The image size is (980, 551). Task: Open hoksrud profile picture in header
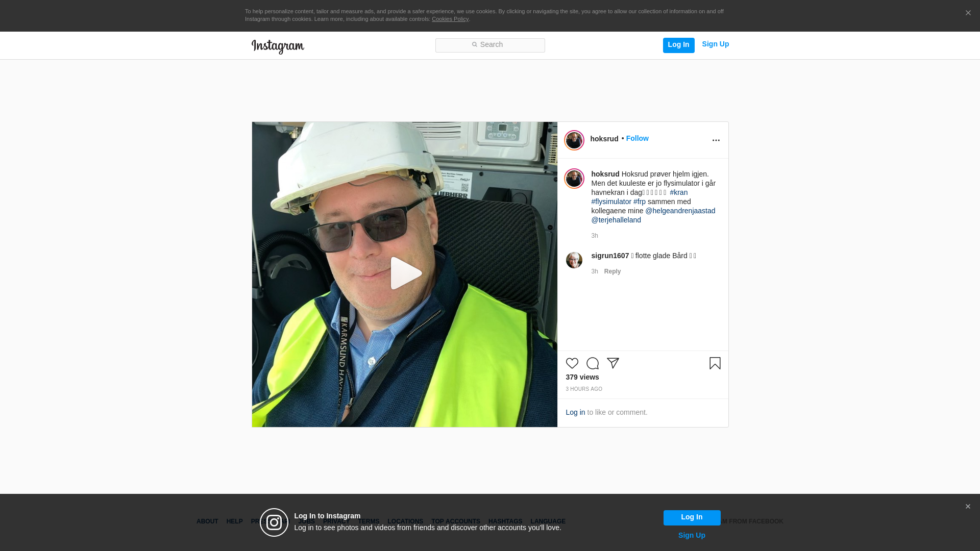574,140
